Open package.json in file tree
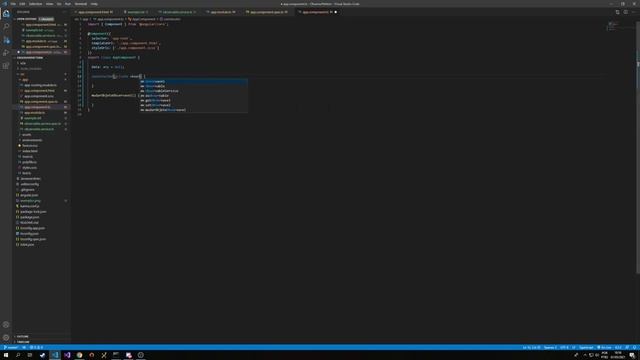 tap(30, 217)
